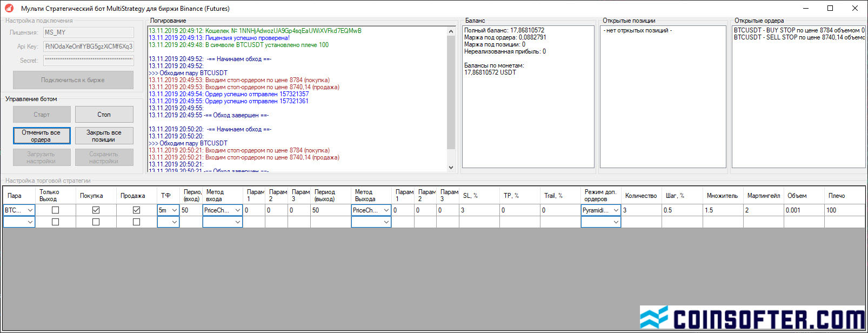Click 'Маржа под ордера: 0,0882791' line
Screen dimensions: 868x333
[x=505, y=37]
